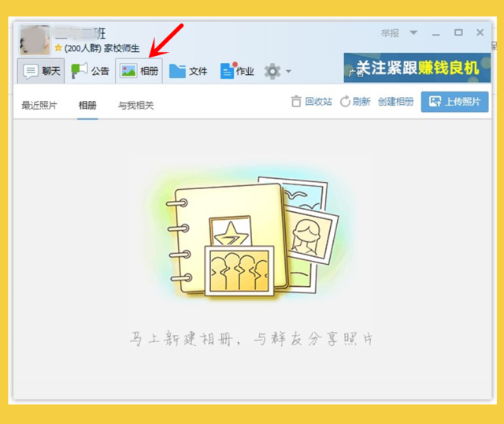View the 与我相关 related-to-me tab
The height and width of the screenshot is (424, 504).
click(135, 105)
